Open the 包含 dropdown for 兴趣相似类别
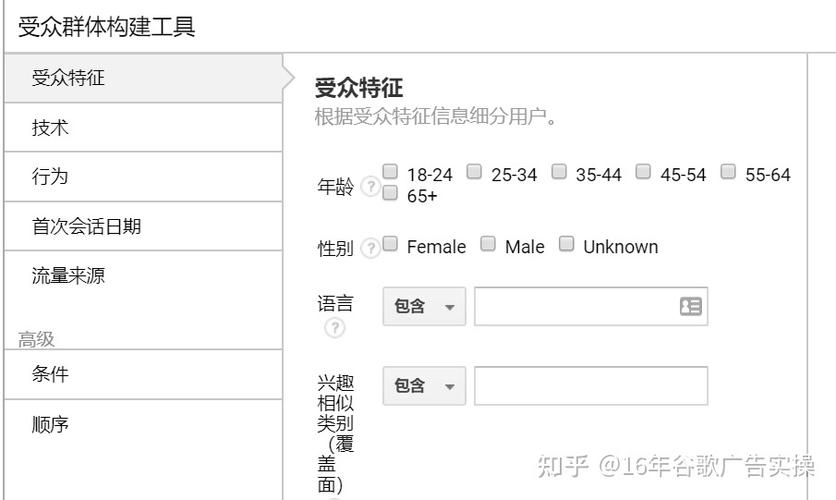This screenshot has width=836, height=500. pos(424,386)
